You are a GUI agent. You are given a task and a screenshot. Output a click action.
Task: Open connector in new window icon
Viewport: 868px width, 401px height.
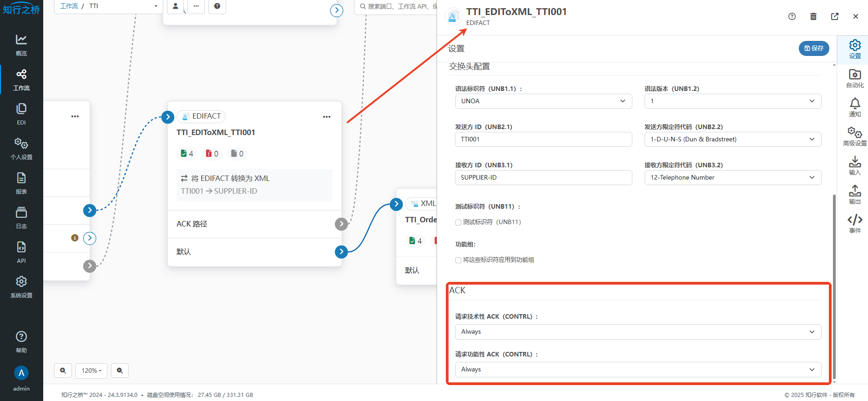[834, 16]
